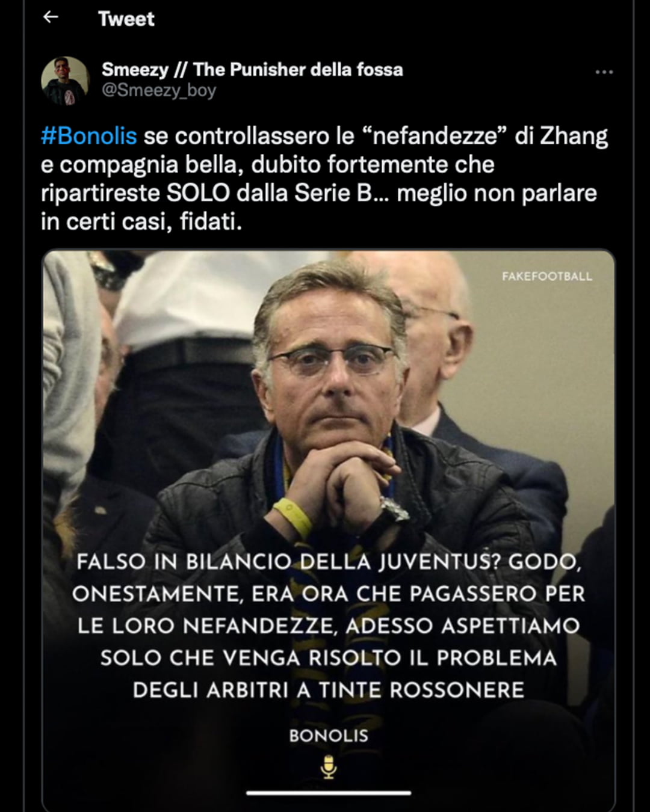The image size is (650, 812).
Task: Open the attached FAKEFOOTBALL image
Action: [x=329, y=531]
